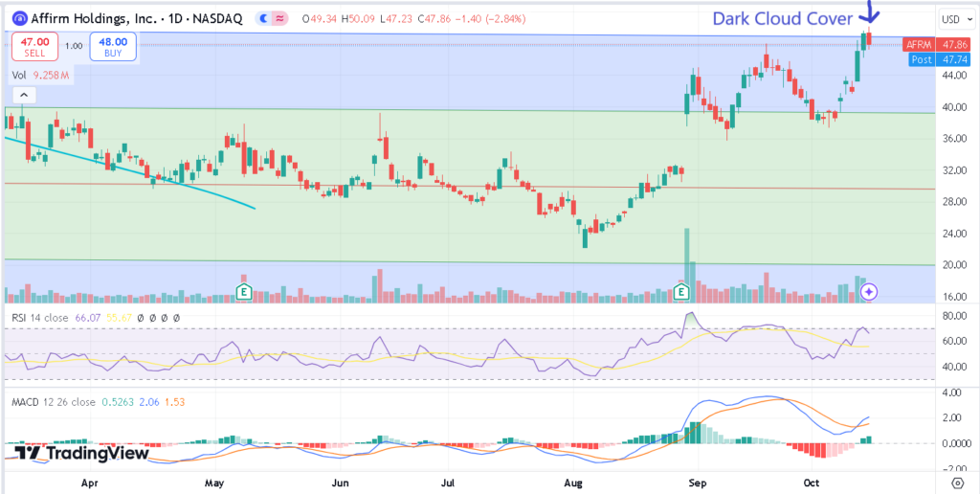Screen dimensions: 980x494
Task: Click the open value O49.34
Action: (318, 19)
